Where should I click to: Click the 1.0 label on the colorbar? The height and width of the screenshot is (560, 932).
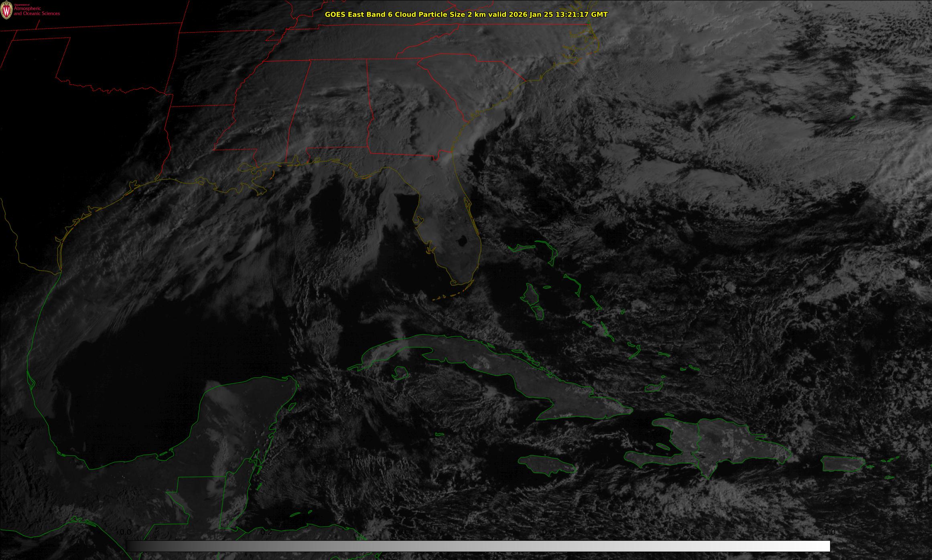(x=829, y=532)
